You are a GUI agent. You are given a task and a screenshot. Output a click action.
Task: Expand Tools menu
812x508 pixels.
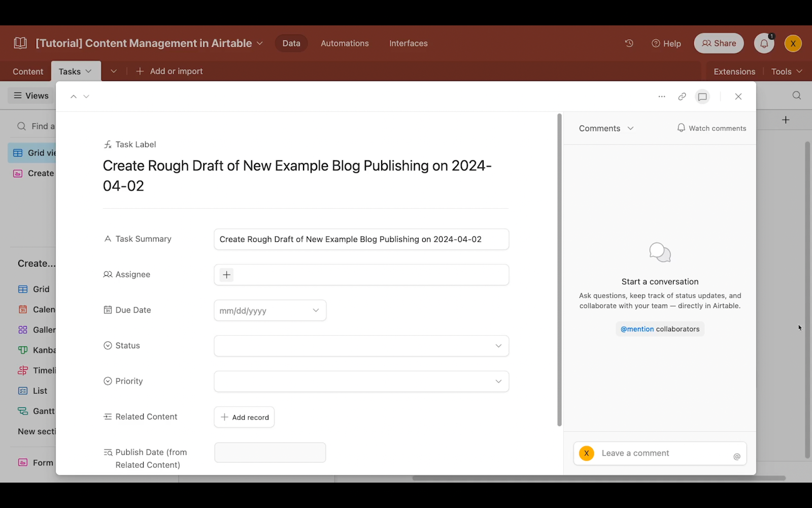(787, 72)
